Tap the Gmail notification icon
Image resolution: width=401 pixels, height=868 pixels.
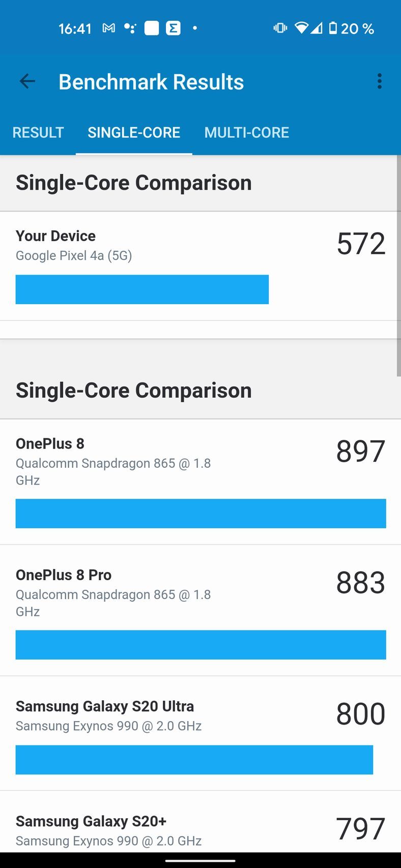108,28
